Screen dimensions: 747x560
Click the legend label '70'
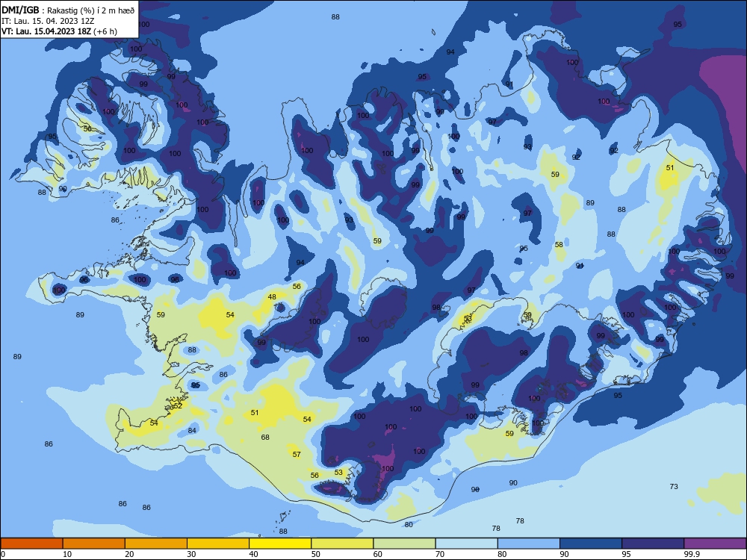(x=440, y=554)
